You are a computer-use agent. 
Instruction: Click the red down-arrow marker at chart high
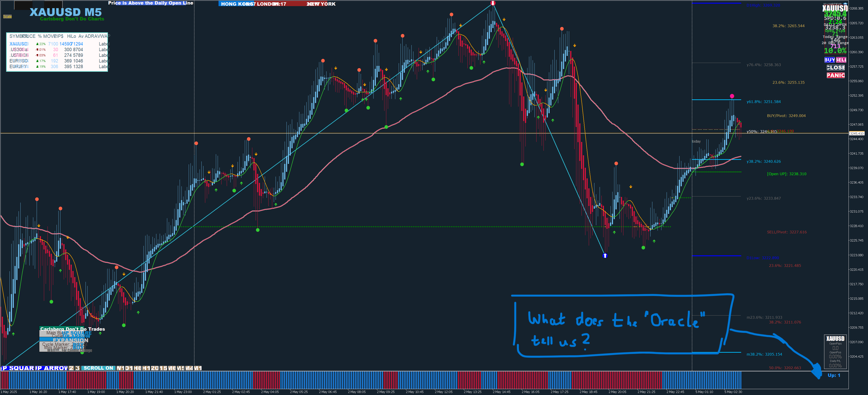click(x=493, y=3)
